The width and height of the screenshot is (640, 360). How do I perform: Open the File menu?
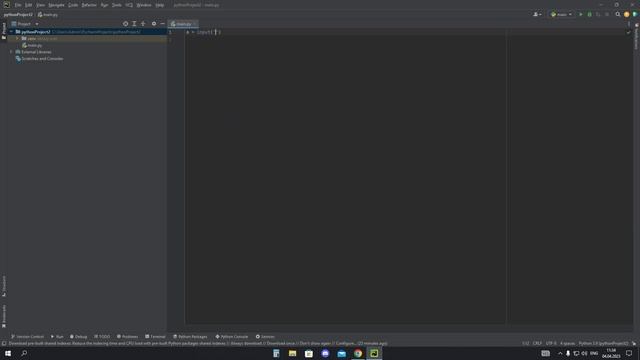[18, 5]
